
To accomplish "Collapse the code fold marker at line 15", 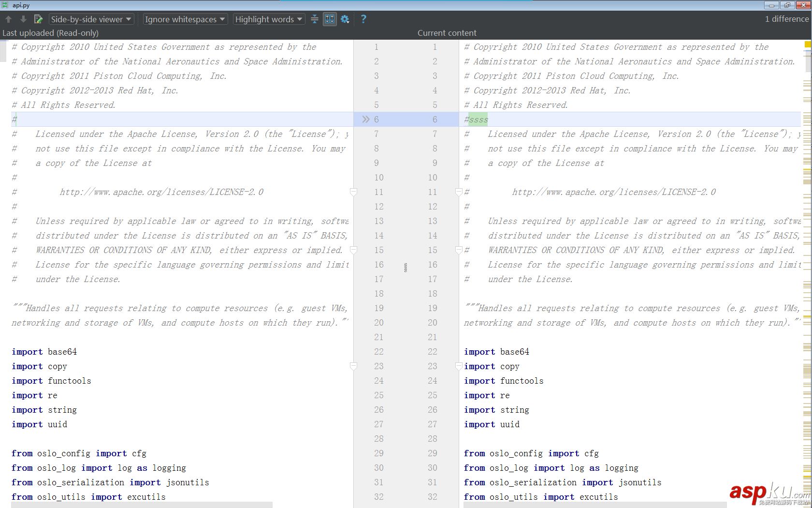I will pos(353,250).
